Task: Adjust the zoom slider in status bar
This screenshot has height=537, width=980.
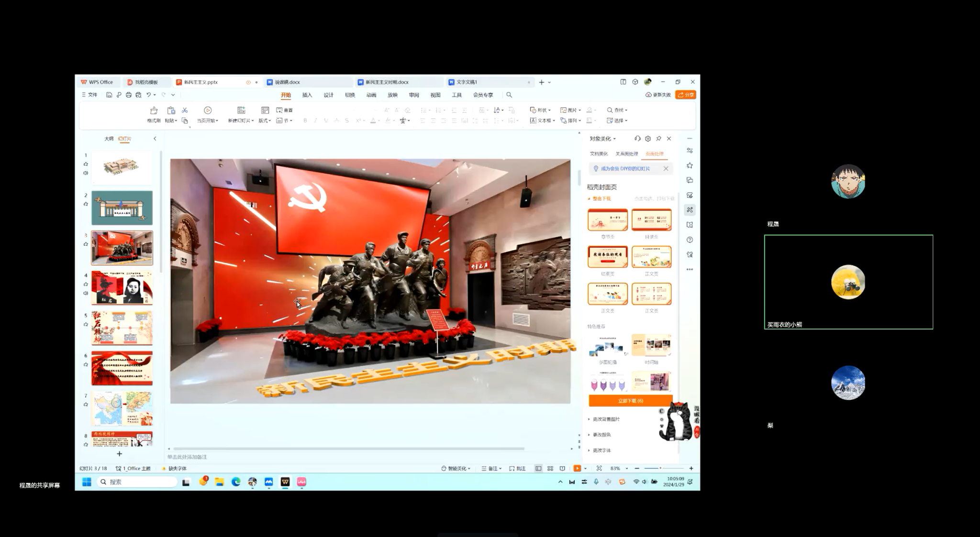Action: tap(660, 469)
